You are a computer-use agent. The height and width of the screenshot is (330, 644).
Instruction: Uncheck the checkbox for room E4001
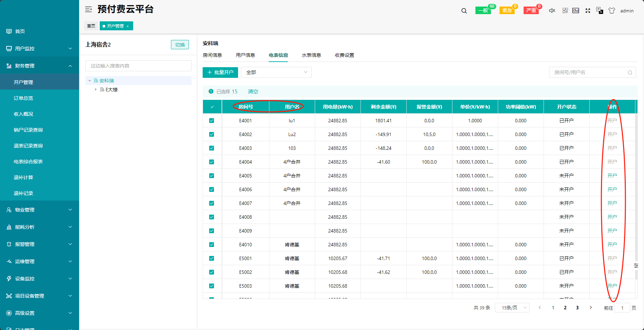coord(212,121)
